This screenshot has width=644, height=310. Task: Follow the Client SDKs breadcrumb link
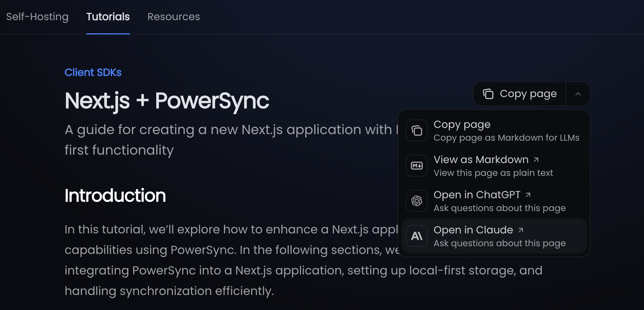tap(93, 72)
